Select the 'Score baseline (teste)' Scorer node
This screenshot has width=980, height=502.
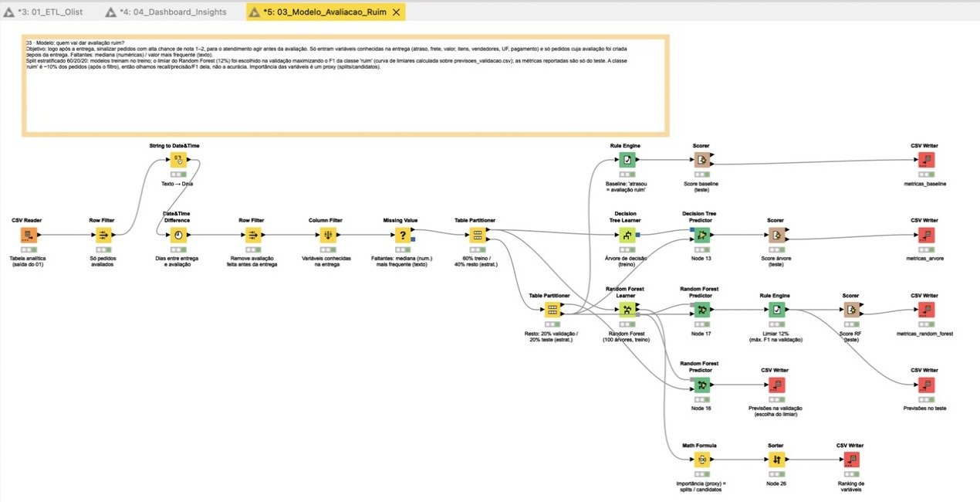tap(701, 161)
